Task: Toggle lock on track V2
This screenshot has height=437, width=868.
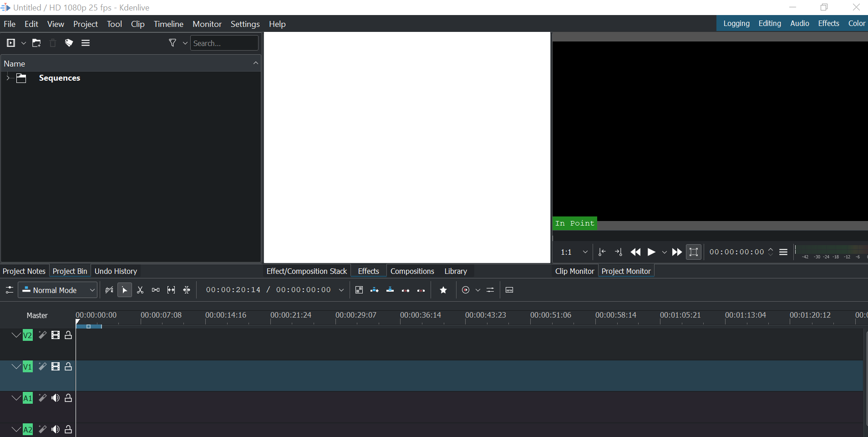Action: click(68, 335)
